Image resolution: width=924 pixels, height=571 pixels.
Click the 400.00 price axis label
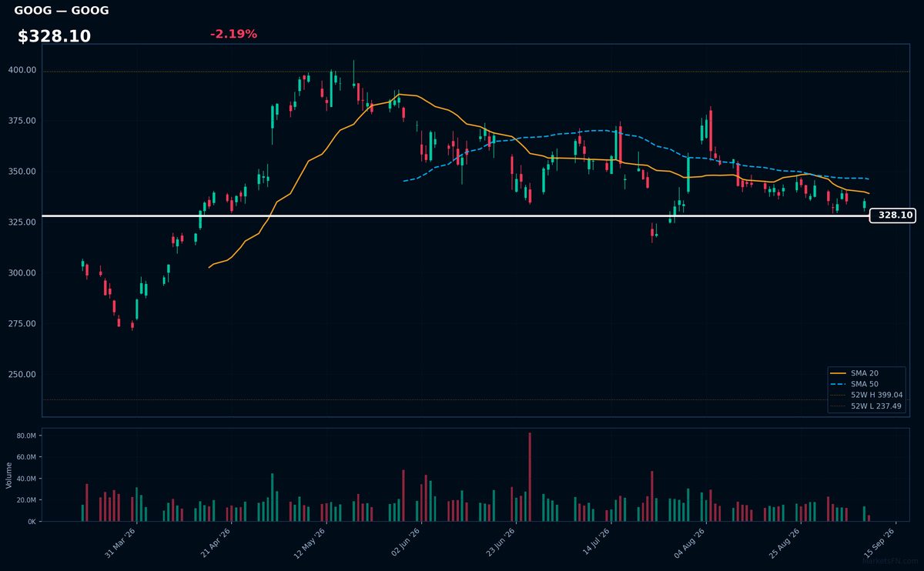pos(22,70)
